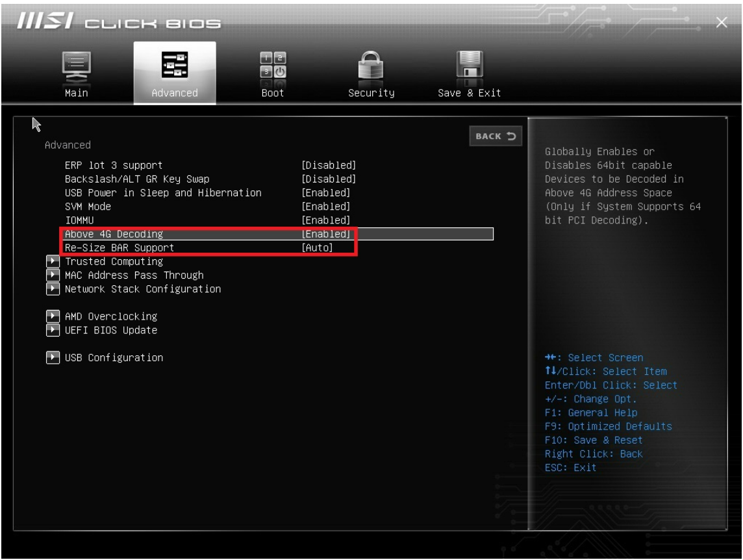
Task: Click the MSI logo in header
Action: [45, 21]
